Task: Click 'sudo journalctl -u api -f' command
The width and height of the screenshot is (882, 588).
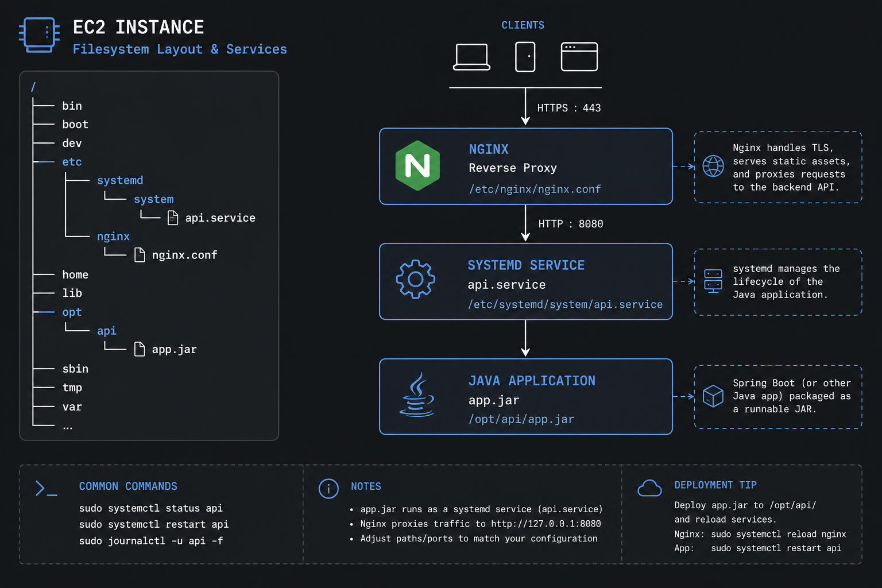Action: click(151, 541)
